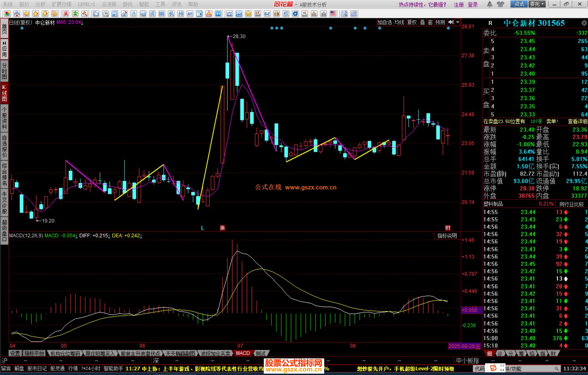The height and width of the screenshot is (375, 588).
Task: Expand the MA5 indicator arrow
Action: point(82,23)
